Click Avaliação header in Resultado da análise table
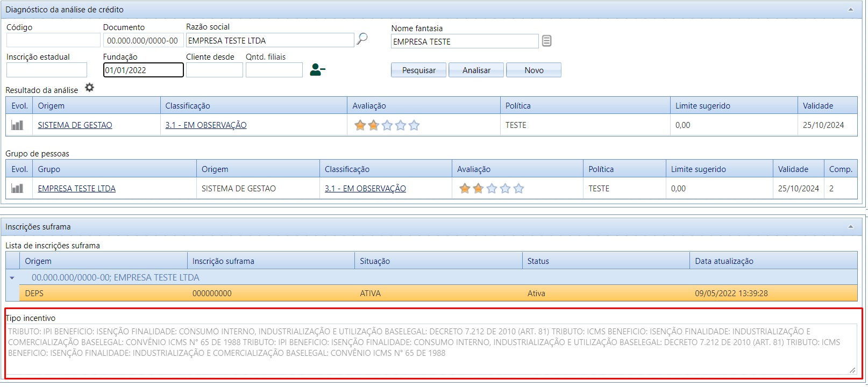868x387 pixels. [x=424, y=106]
